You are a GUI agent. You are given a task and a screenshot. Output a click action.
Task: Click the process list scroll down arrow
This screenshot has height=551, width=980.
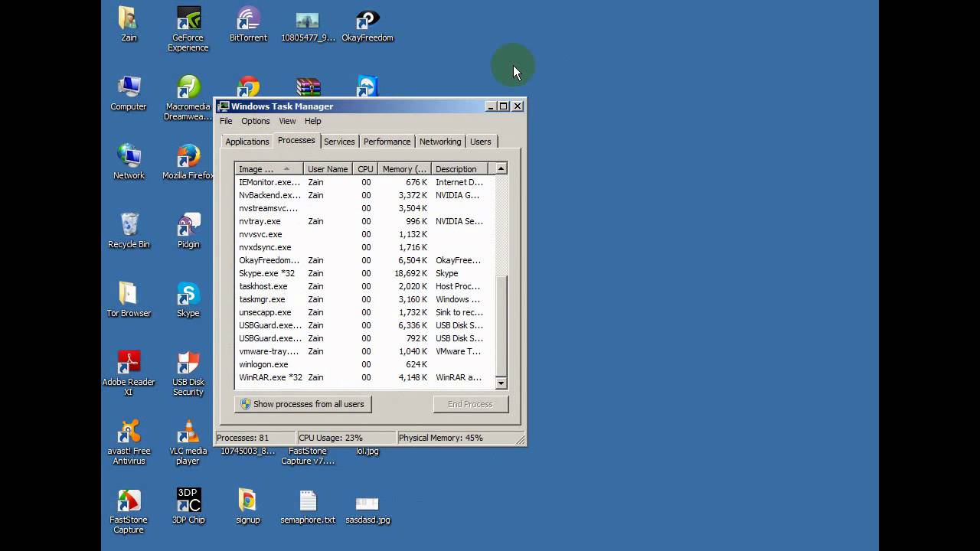click(501, 383)
